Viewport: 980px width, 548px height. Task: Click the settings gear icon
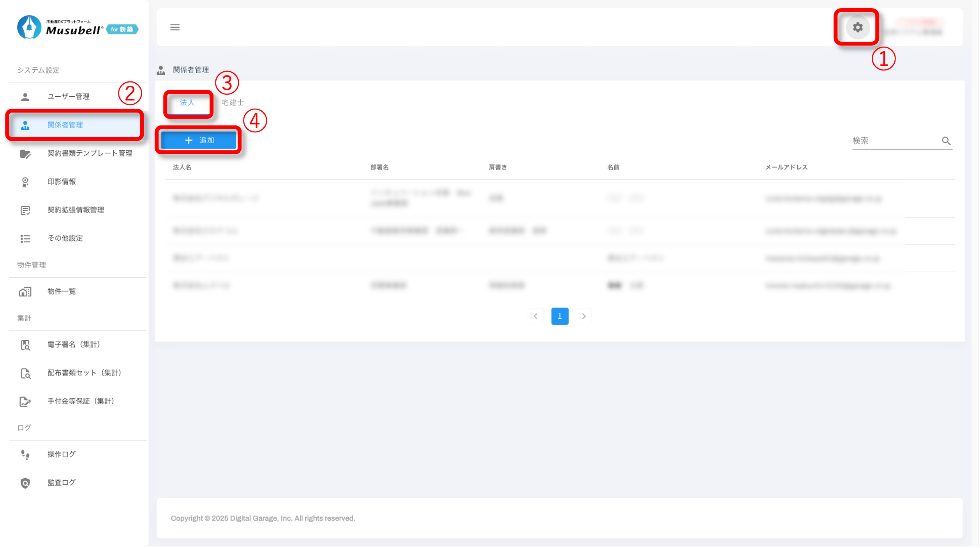click(x=857, y=27)
